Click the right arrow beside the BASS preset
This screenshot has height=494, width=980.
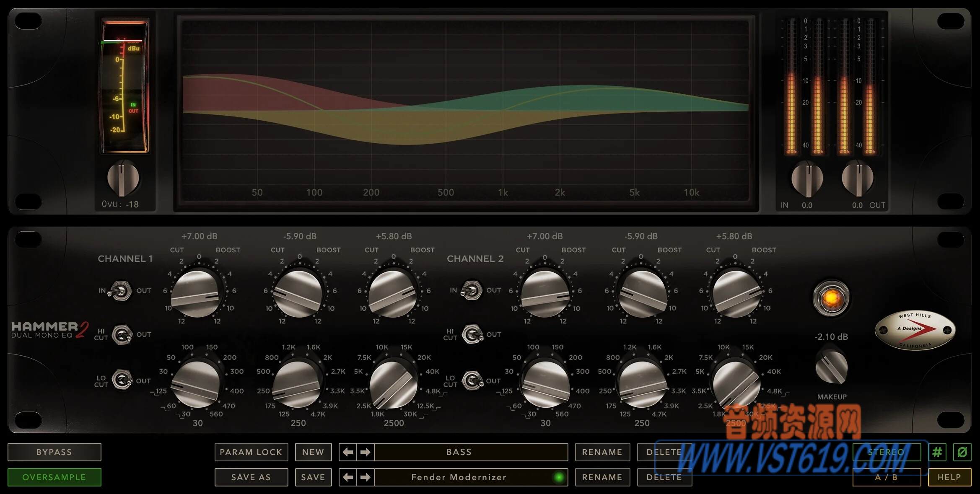[x=366, y=452]
